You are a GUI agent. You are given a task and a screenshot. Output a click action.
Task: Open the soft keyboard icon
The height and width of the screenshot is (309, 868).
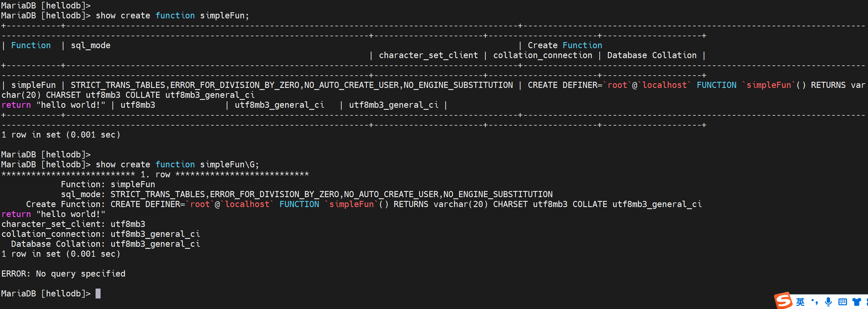843,302
